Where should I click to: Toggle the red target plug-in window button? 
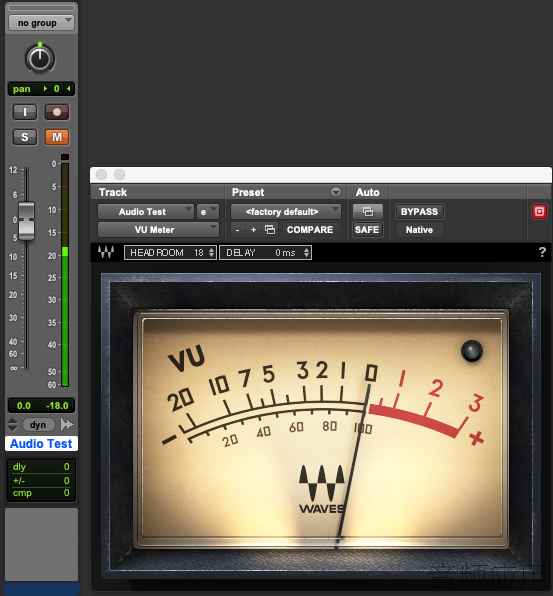(539, 211)
